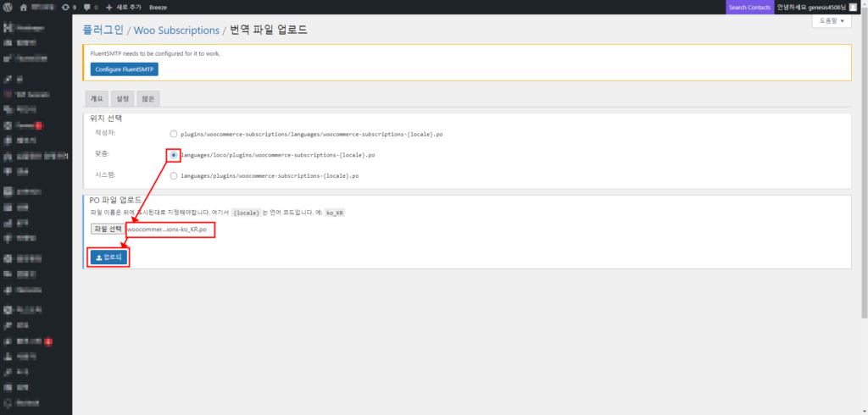Viewport: 868px width, 415px height.
Task: Click the languages/loco/plugins path text
Action: click(278, 156)
